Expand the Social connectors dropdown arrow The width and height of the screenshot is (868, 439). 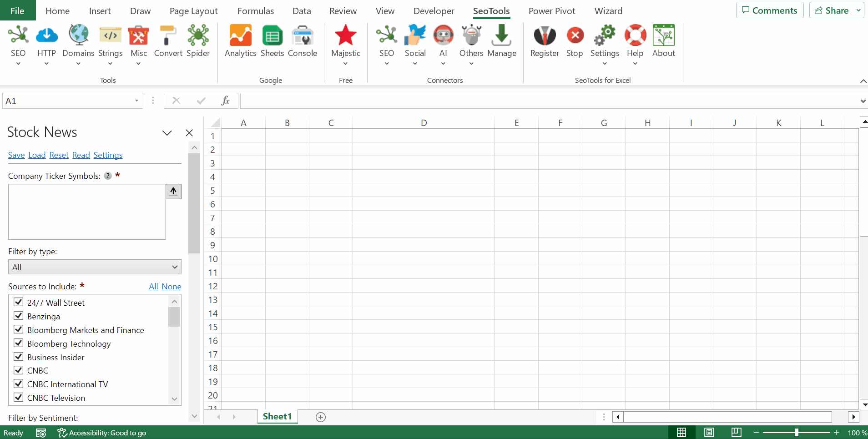point(415,64)
